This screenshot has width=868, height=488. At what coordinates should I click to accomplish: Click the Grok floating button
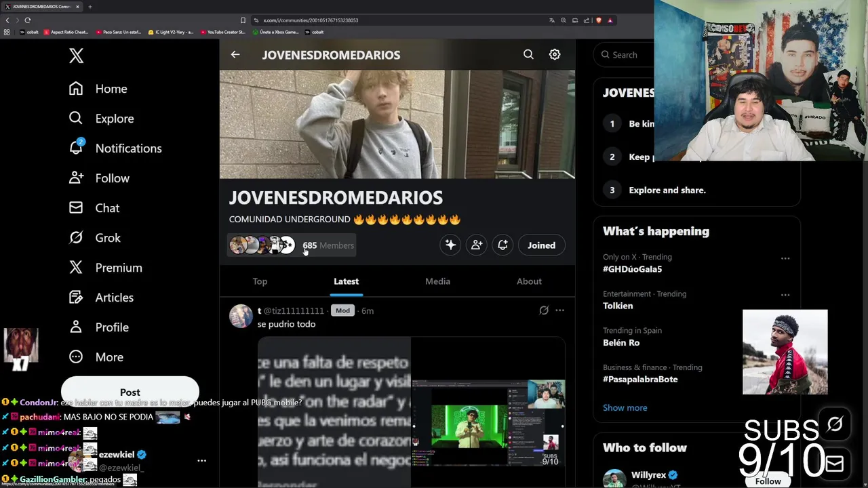pos(835,425)
